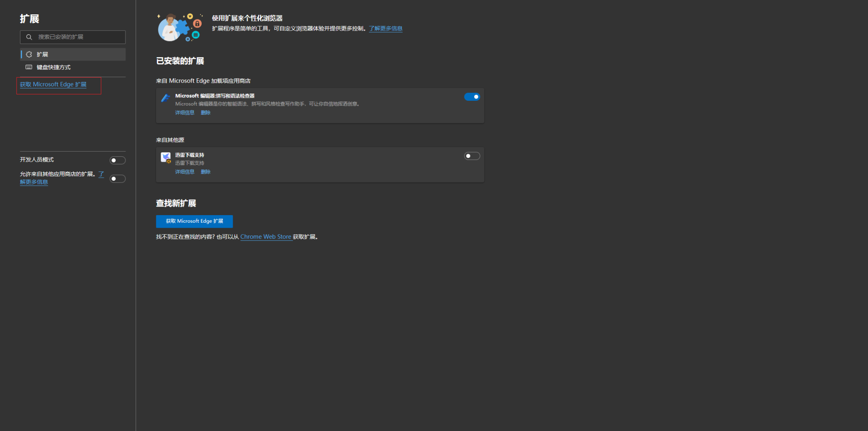Open 详细信息 for Microsoft 编辑器
The height and width of the screenshot is (431, 868).
(x=185, y=113)
